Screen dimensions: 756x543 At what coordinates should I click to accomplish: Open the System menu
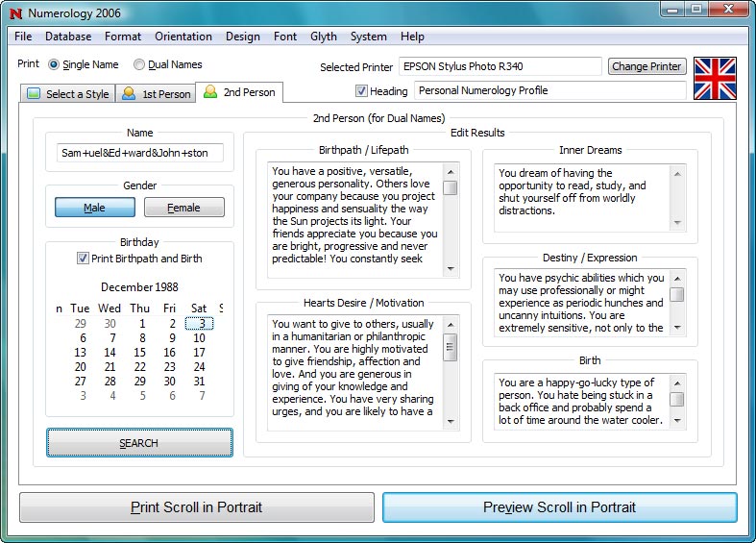368,37
